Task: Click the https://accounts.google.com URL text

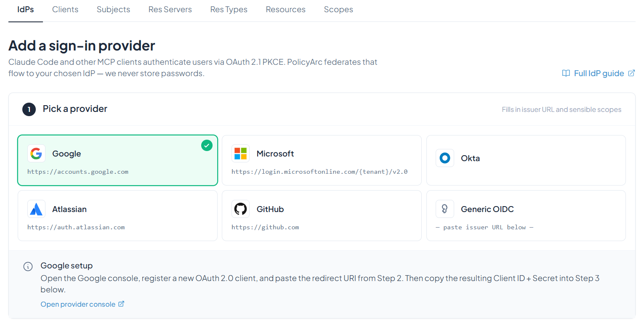Action: tap(78, 172)
